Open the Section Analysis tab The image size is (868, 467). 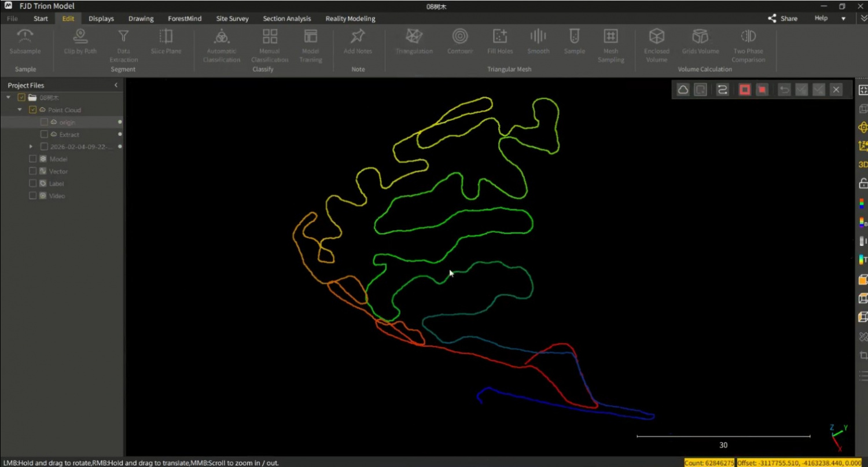(x=286, y=19)
